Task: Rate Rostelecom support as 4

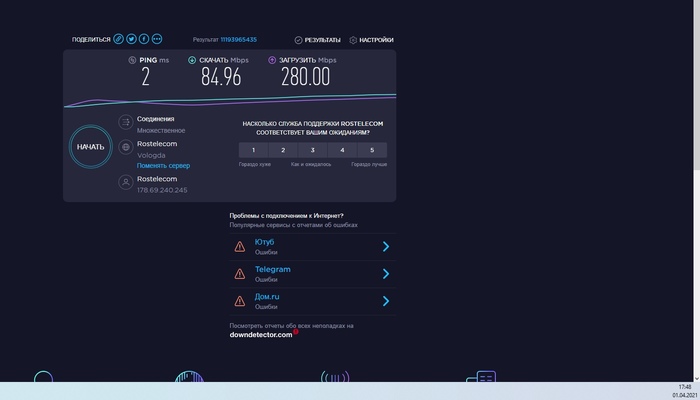Action: (x=342, y=150)
